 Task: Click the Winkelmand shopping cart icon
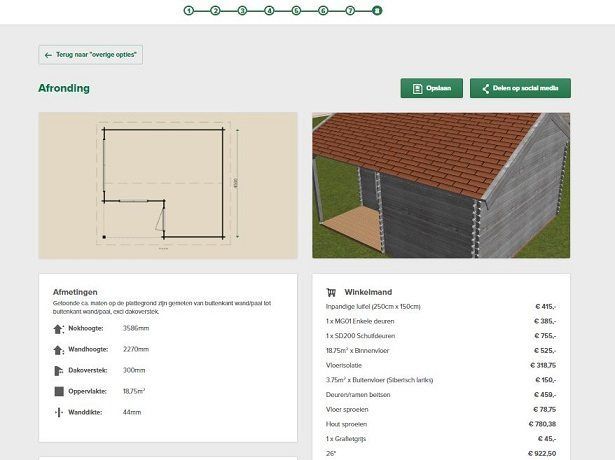point(332,291)
